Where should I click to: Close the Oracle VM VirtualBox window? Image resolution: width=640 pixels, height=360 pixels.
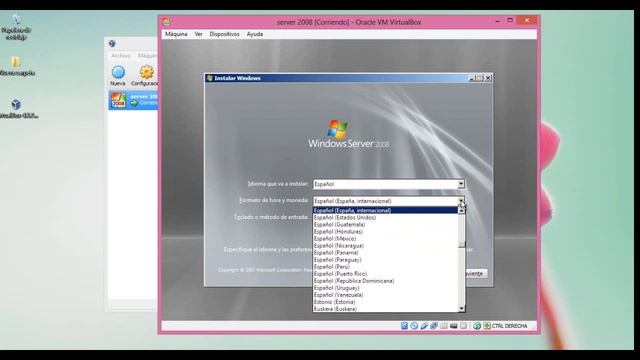(x=527, y=20)
